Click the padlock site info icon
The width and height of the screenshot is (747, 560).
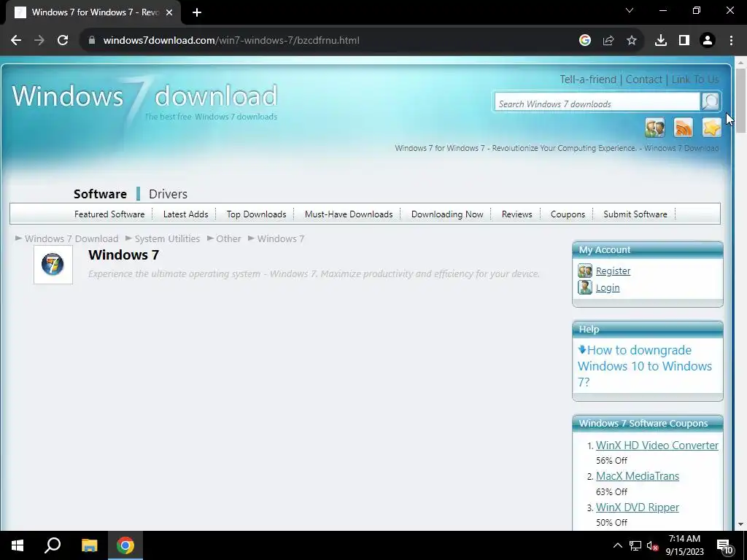(91, 41)
